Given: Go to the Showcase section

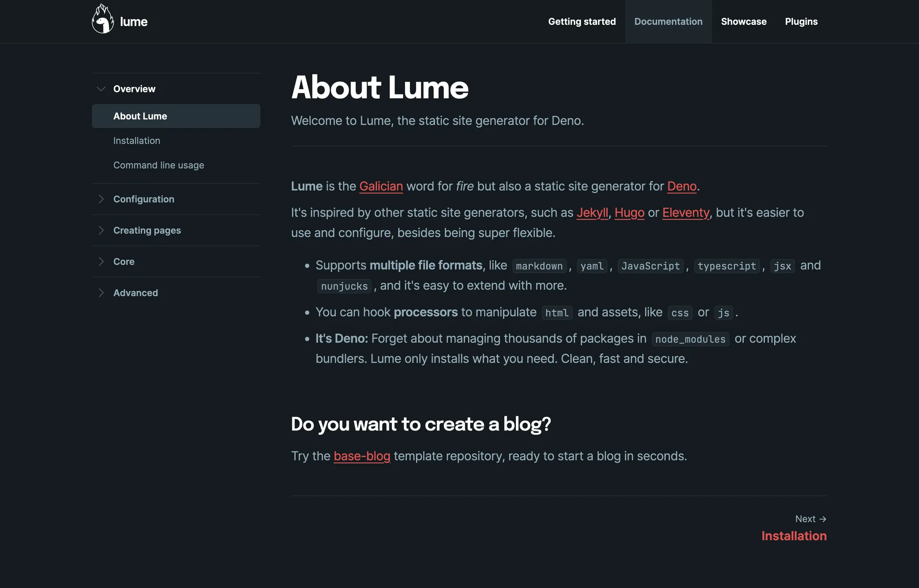Looking at the screenshot, I should pos(743,22).
